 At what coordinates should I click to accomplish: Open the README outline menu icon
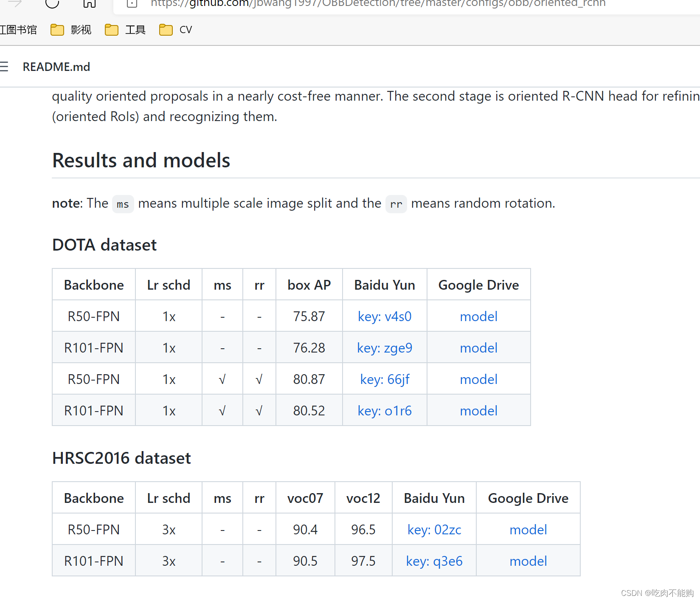click(x=4, y=67)
